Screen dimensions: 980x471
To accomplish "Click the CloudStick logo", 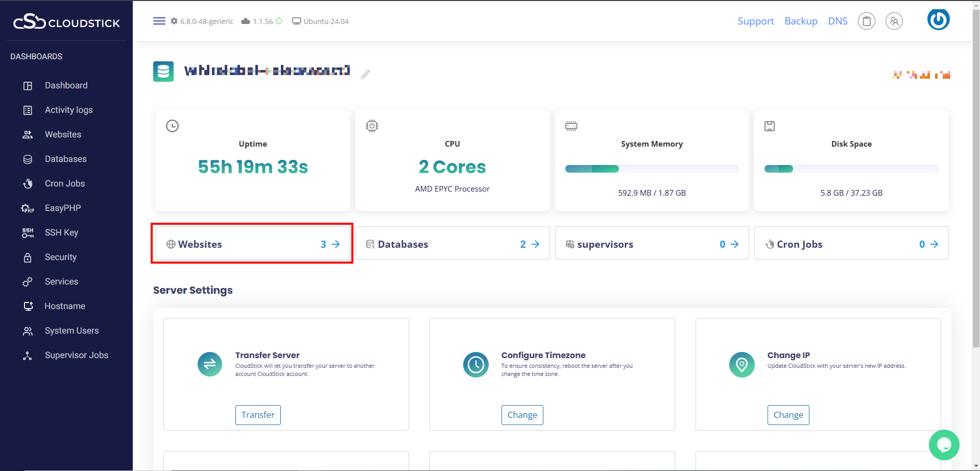I will [x=66, y=22].
